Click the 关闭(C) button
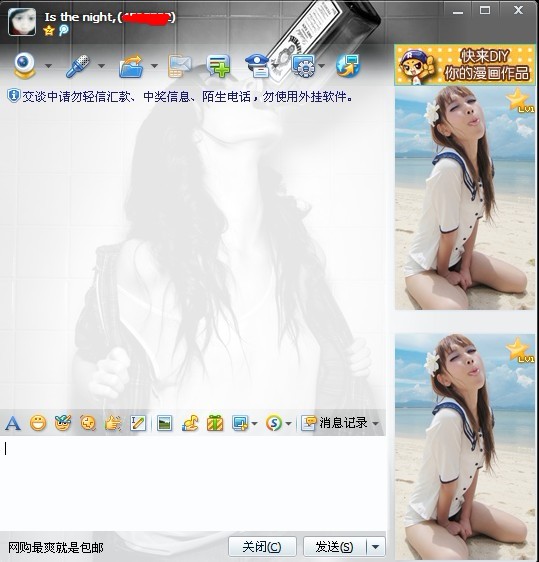Viewport: 539px width, 562px height. tap(262, 547)
